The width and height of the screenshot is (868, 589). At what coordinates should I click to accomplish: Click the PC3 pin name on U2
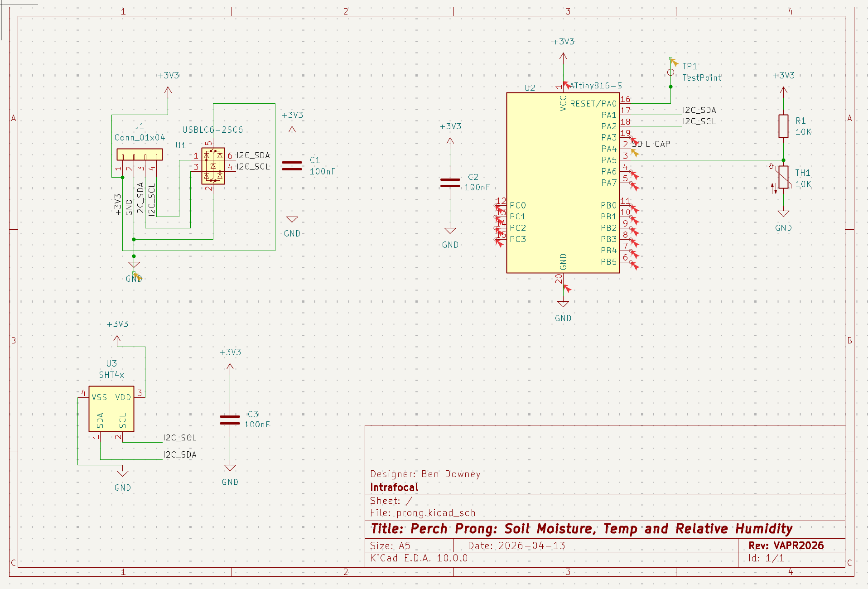click(x=518, y=239)
